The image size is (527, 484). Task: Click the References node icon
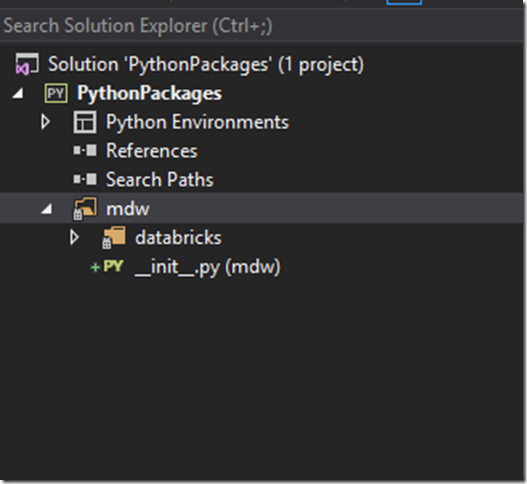point(85,151)
